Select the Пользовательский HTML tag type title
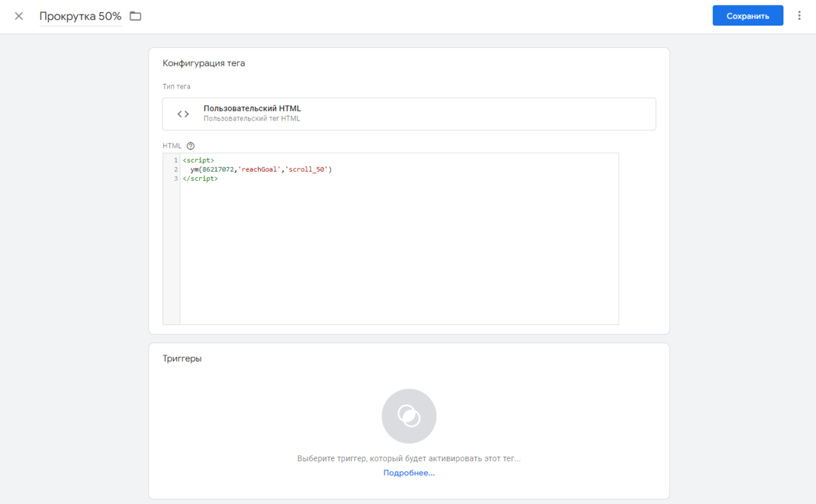The image size is (816, 504). coord(252,109)
